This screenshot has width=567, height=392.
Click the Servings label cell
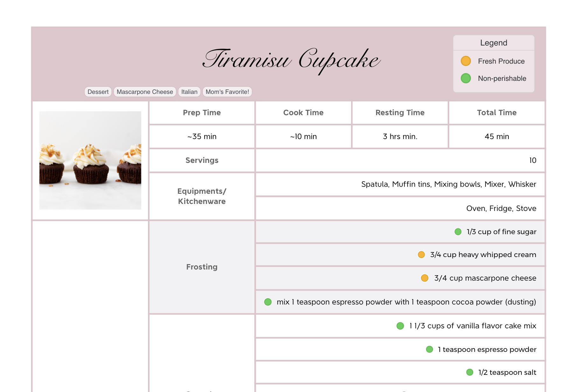point(202,160)
